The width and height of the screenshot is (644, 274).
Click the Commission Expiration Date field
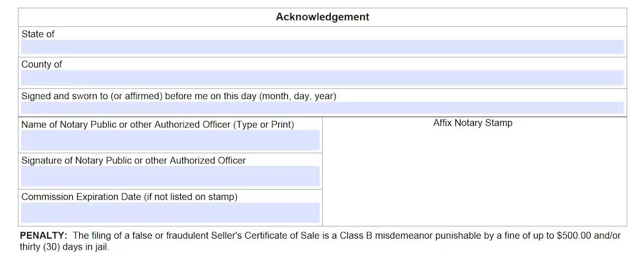[x=170, y=213]
